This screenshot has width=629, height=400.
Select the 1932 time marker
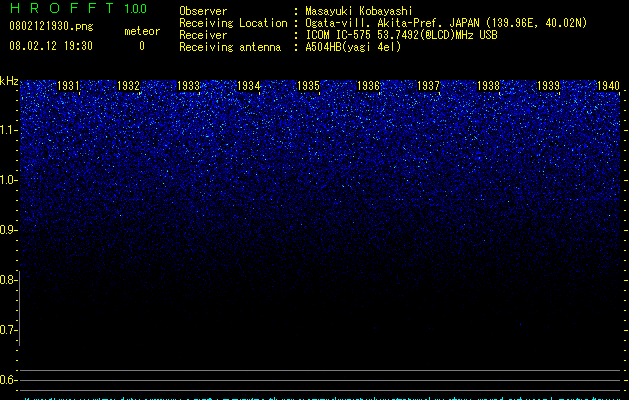128,86
